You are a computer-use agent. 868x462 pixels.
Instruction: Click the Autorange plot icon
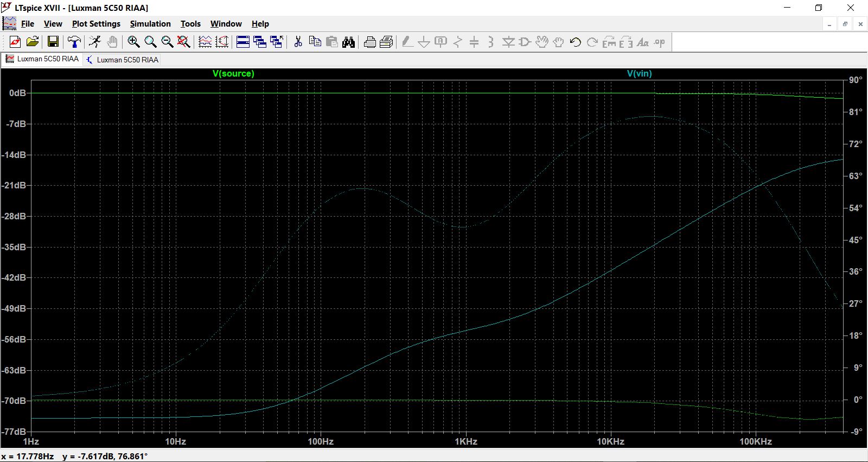pyautogui.click(x=222, y=42)
